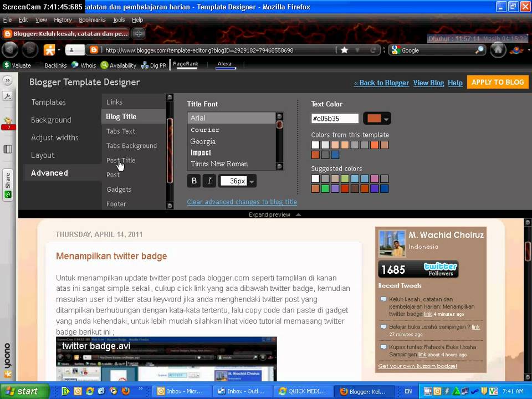Click the profile photo thumbnail of M. Wachid
532x399 pixels.
392,244
